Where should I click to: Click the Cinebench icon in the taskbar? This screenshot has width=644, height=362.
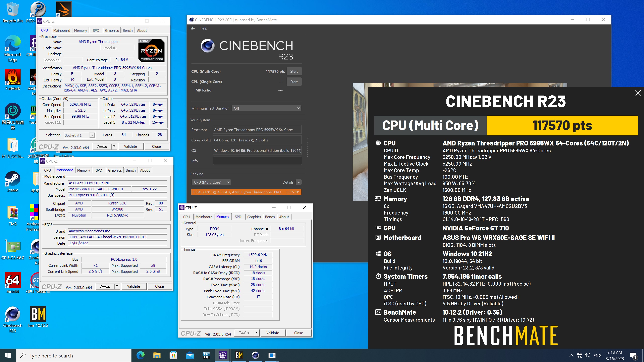[255, 355]
